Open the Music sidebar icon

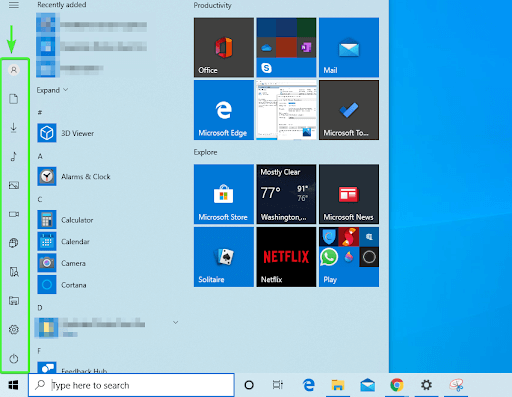click(14, 156)
